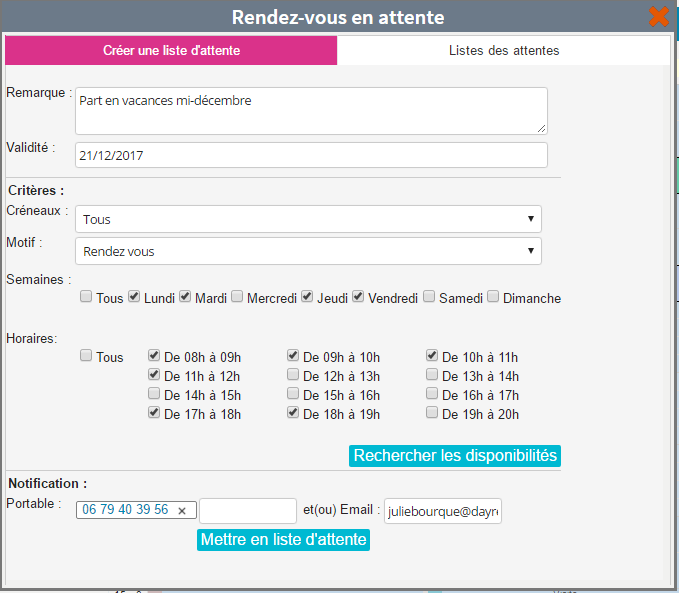Click into the Remarque text area
This screenshot has height=593, width=679.
(x=311, y=110)
